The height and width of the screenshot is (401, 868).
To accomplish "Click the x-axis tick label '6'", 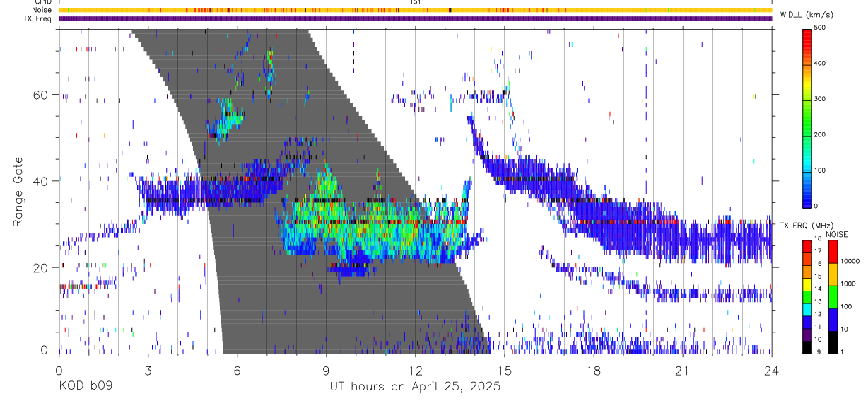I will 237,370.
